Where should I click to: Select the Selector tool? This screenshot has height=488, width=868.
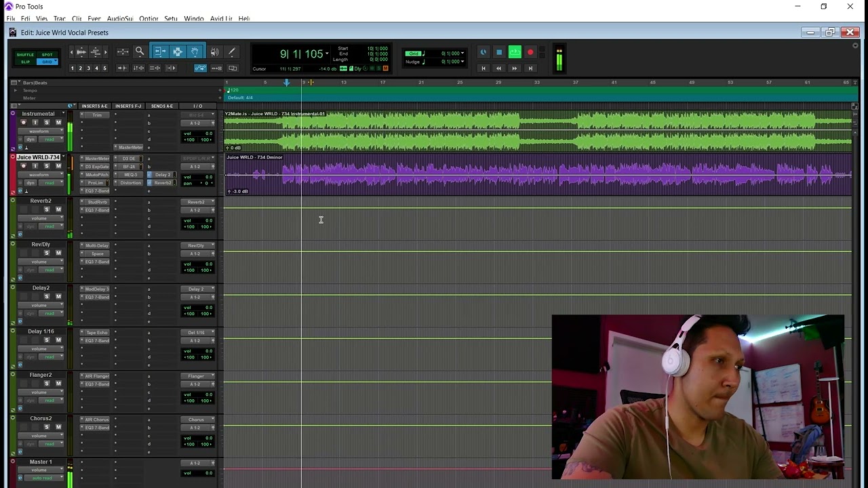[x=178, y=52]
